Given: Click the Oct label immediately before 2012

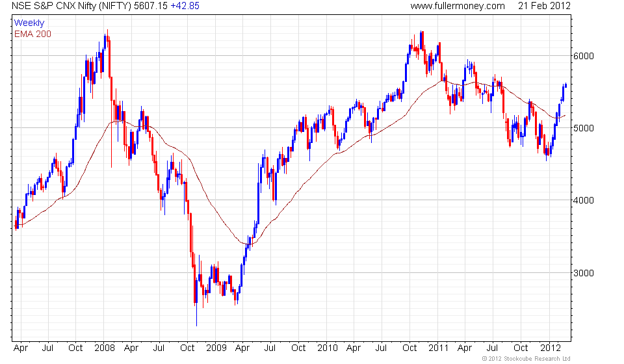Looking at the screenshot, I should (x=521, y=348).
